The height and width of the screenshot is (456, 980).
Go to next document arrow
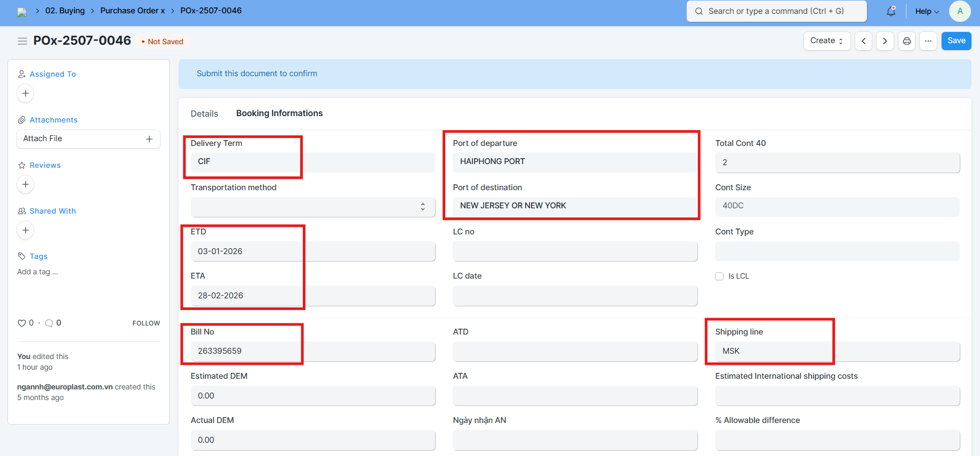[x=885, y=41]
